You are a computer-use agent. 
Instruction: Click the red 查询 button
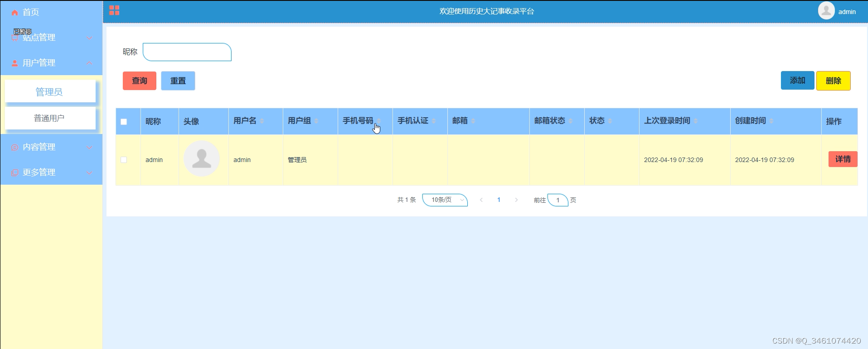point(140,81)
